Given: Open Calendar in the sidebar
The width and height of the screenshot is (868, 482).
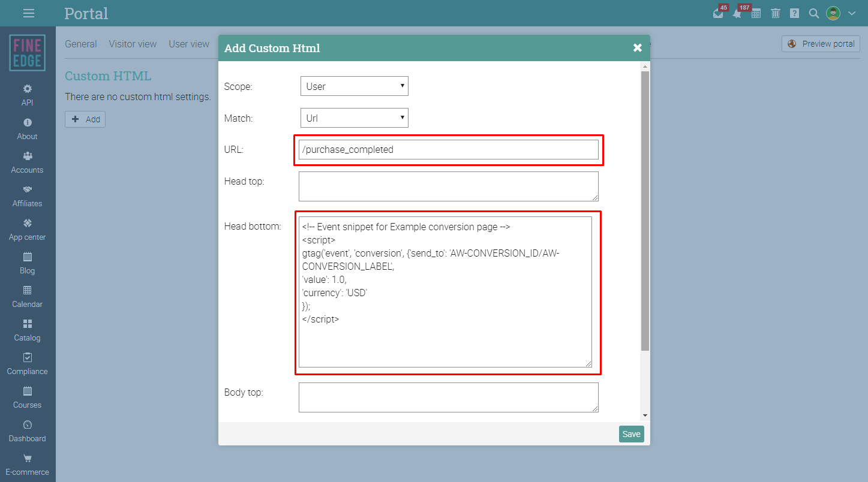Looking at the screenshot, I should coord(28,297).
